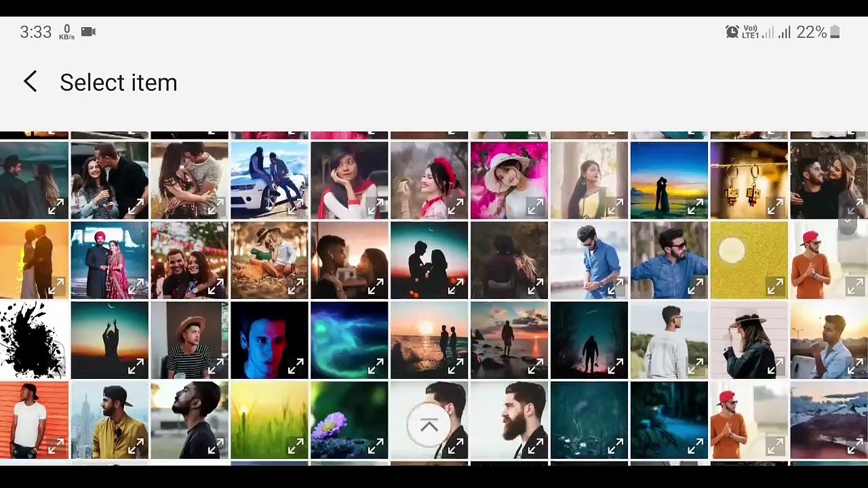Screen dimensions: 868x488
Task: Expand preview of silhouette raising hands to moon
Action: 136,367
